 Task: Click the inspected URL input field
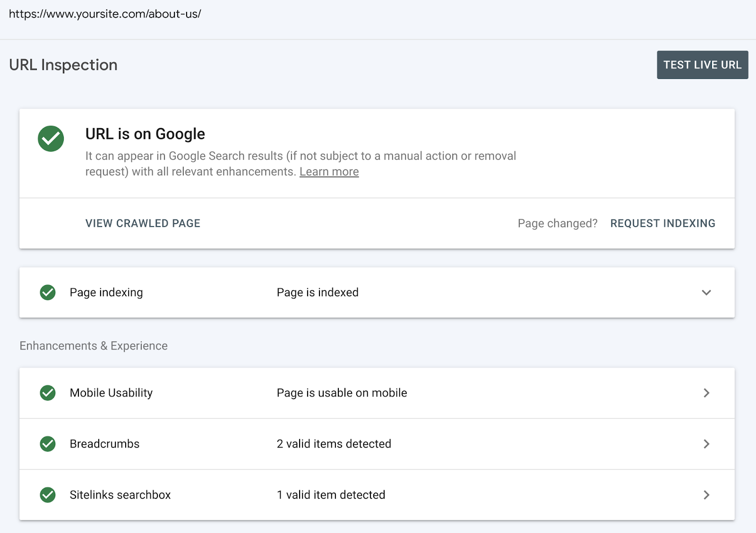[x=105, y=14]
